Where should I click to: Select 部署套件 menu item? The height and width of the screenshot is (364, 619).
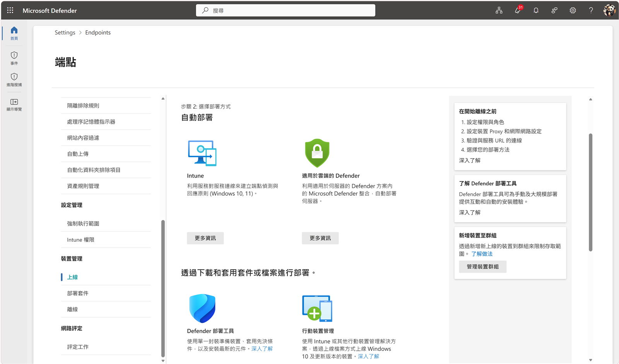106,293
